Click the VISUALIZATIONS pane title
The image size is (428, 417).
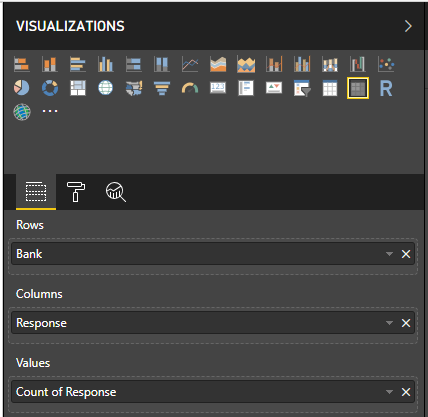pos(70,26)
